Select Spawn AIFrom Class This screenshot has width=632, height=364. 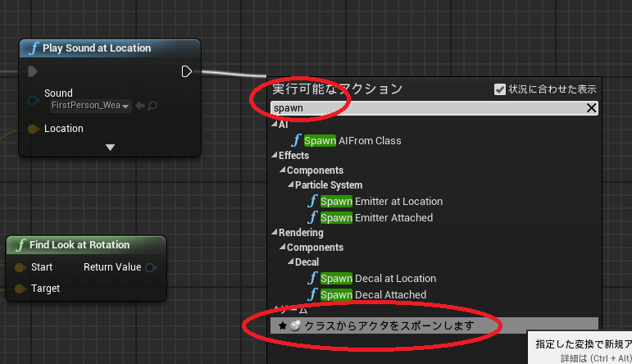(352, 141)
